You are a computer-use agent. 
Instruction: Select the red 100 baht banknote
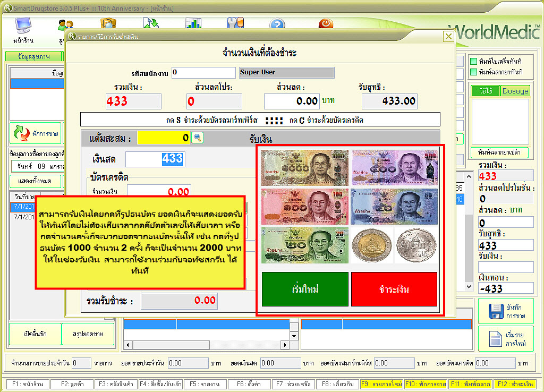(305, 206)
